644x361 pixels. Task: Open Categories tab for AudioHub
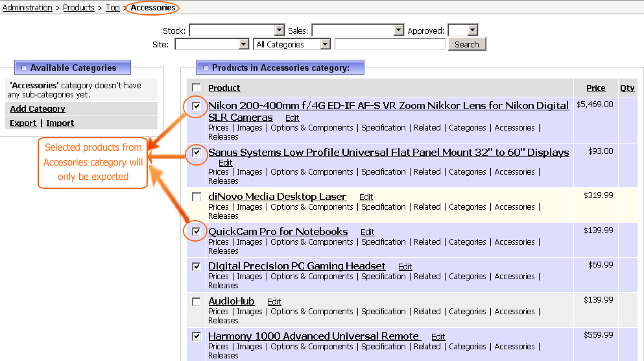pyautogui.click(x=468, y=311)
